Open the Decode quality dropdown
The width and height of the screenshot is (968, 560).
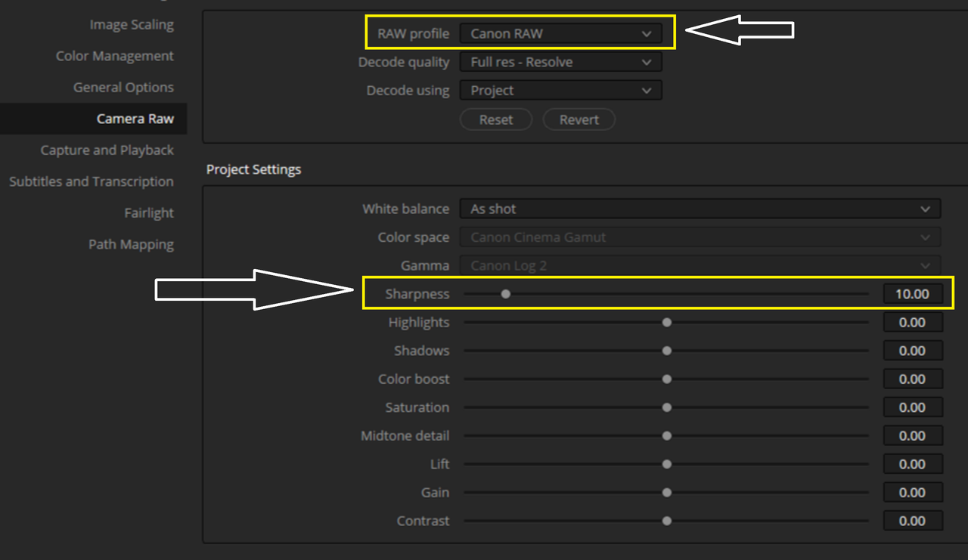pyautogui.click(x=560, y=62)
